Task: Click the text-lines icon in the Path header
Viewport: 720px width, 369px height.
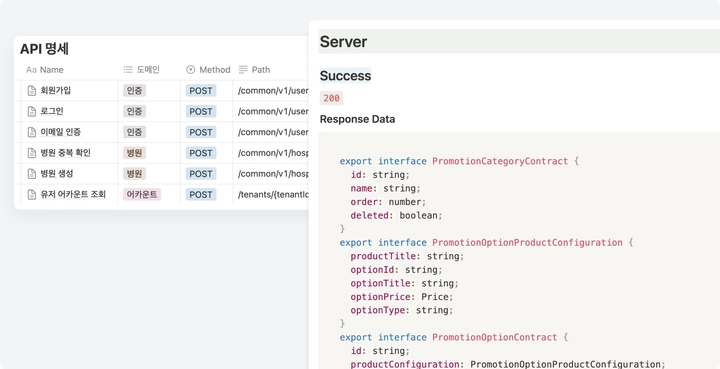Action: tap(243, 70)
